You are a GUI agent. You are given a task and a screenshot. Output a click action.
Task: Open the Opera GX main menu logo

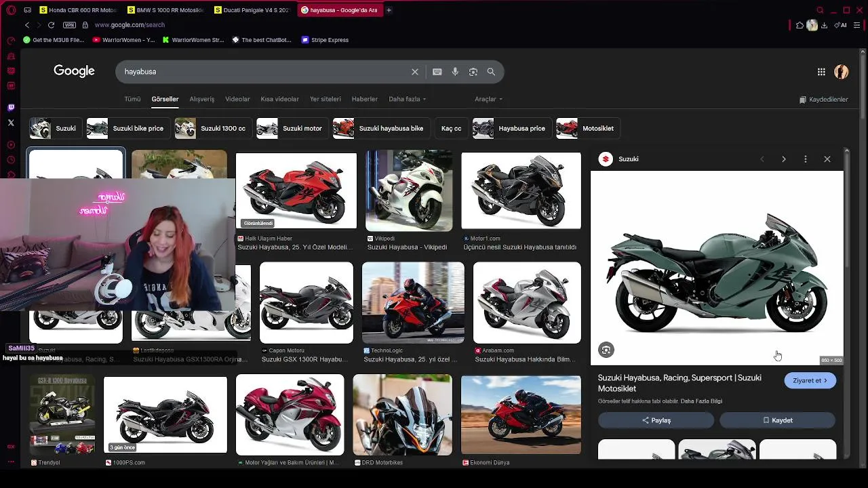(11, 10)
